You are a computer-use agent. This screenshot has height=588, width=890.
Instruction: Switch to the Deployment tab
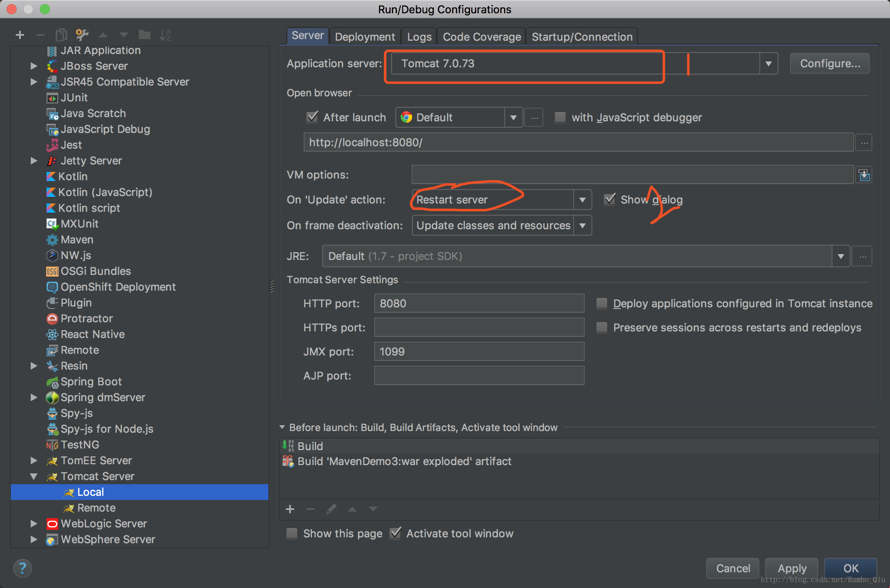(x=364, y=37)
